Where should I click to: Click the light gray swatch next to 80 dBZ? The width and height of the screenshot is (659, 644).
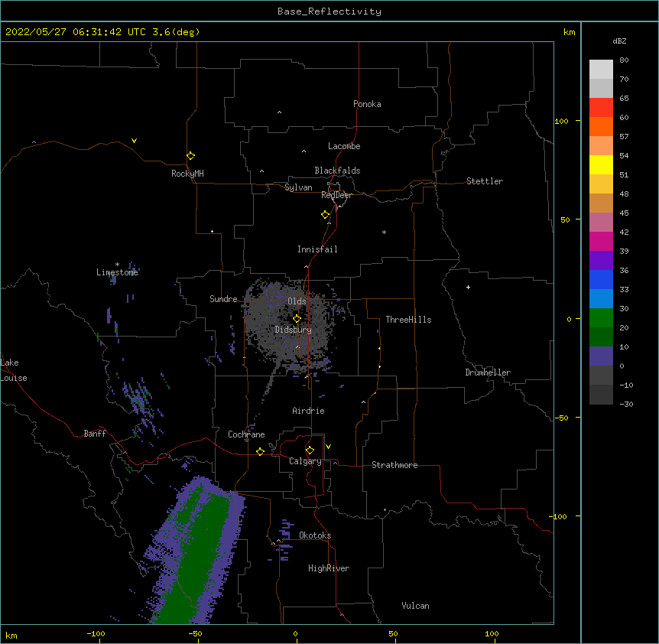(x=601, y=69)
